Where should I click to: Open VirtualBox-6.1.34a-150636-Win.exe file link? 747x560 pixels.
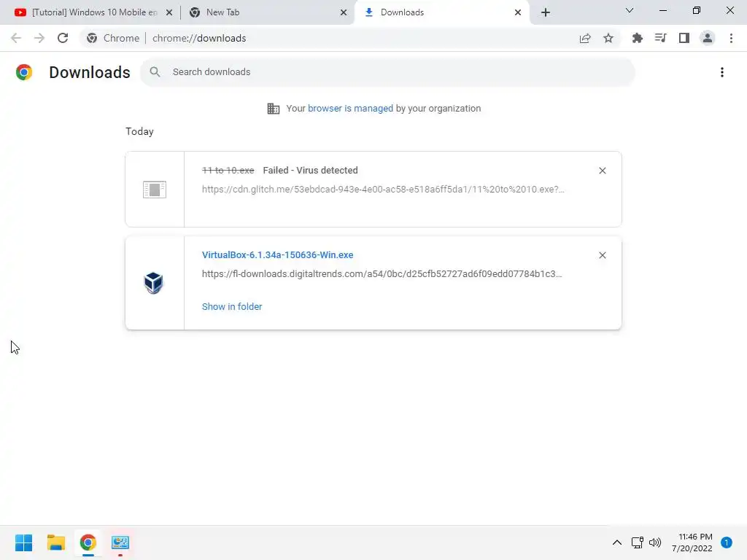[x=277, y=254]
